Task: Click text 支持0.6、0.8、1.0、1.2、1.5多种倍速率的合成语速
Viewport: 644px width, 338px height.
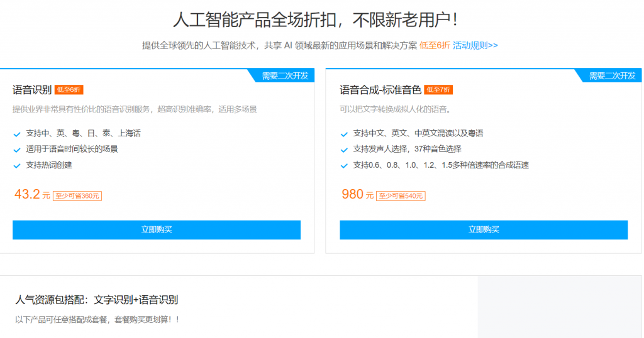Action: (441, 165)
